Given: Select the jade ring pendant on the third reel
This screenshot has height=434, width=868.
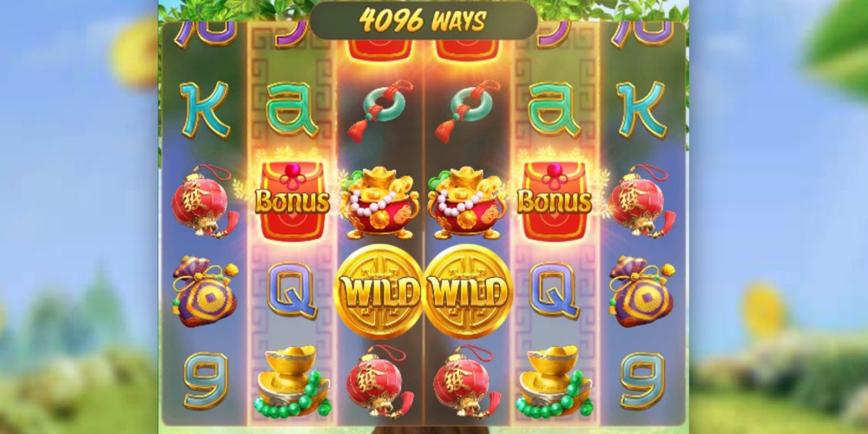Looking at the screenshot, I should point(381,111).
